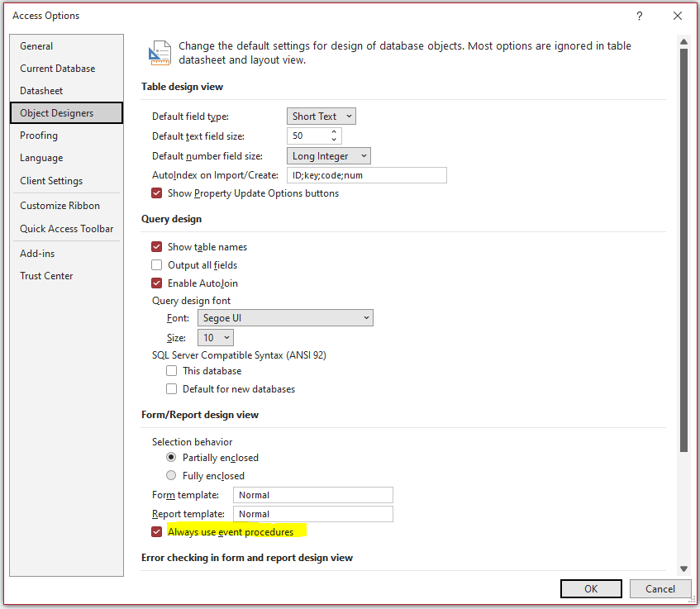This screenshot has height=609, width=700.
Task: Click the scrollbar up arrow
Action: [683, 41]
